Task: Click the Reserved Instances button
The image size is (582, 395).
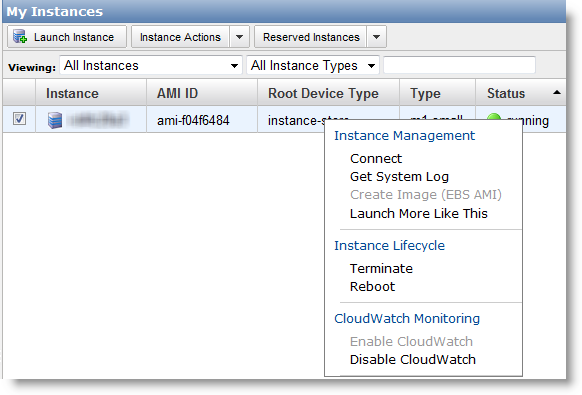Action: tap(311, 37)
